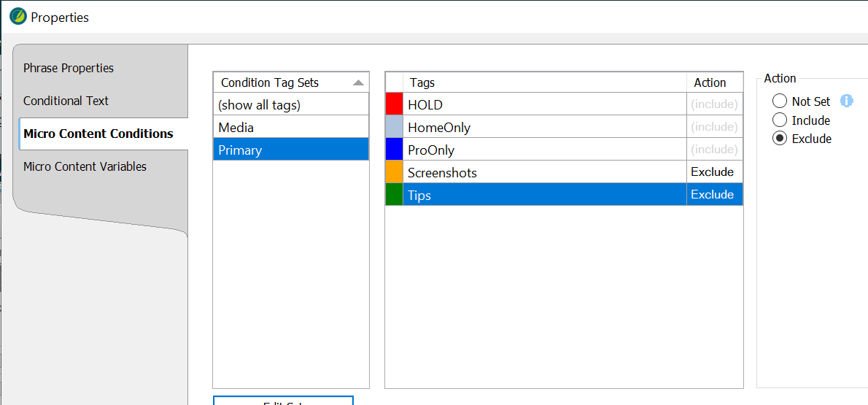
Task: Click the Tags column header
Action: pyautogui.click(x=545, y=82)
